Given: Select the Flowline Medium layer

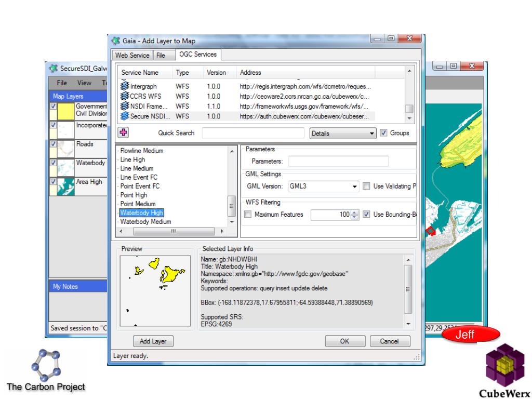Looking at the screenshot, I should (x=142, y=151).
